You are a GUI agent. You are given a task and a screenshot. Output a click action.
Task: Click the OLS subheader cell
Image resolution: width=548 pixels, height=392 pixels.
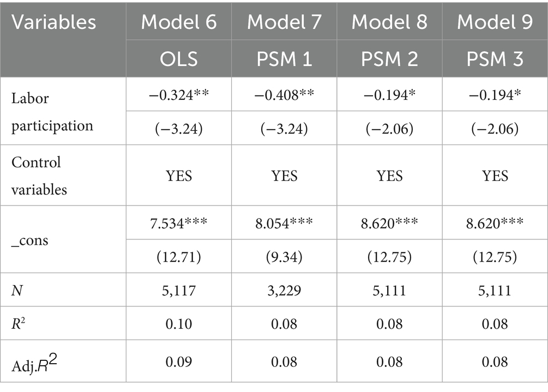[x=178, y=58]
